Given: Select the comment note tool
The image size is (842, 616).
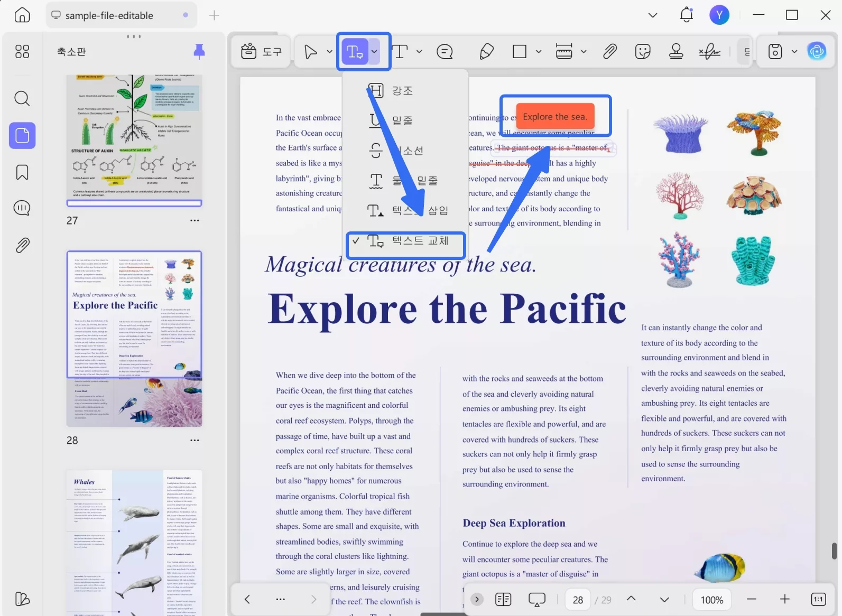Looking at the screenshot, I should click(445, 51).
